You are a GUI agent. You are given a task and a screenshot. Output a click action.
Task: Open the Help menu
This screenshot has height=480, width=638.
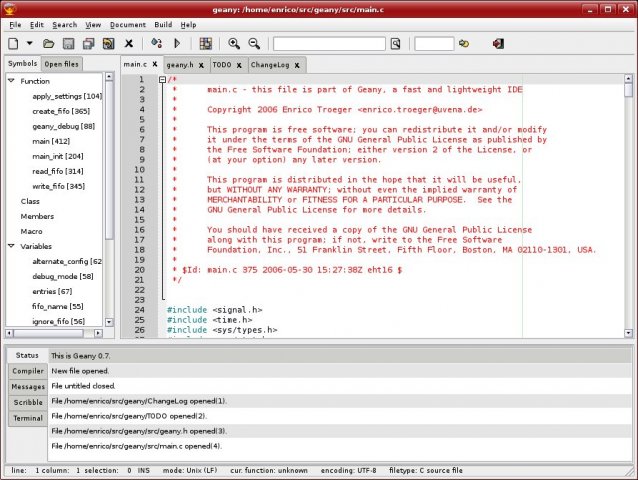[188, 25]
